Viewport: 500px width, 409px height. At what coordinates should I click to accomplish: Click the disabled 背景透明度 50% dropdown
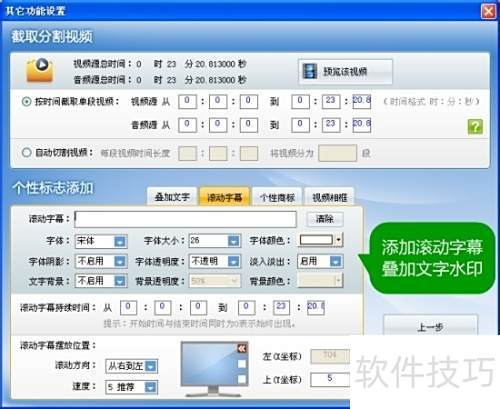(215, 281)
